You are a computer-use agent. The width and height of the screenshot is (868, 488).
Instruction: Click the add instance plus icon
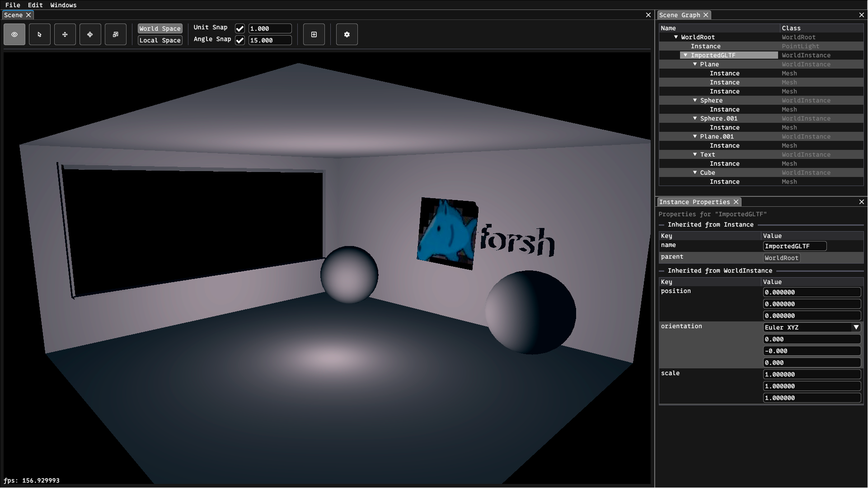(x=314, y=34)
